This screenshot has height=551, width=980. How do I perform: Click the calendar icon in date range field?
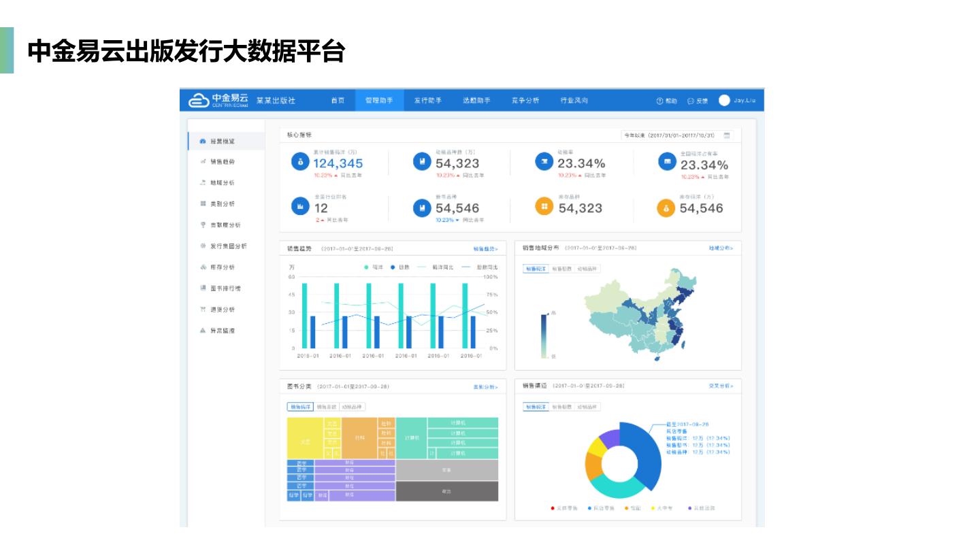(727, 135)
